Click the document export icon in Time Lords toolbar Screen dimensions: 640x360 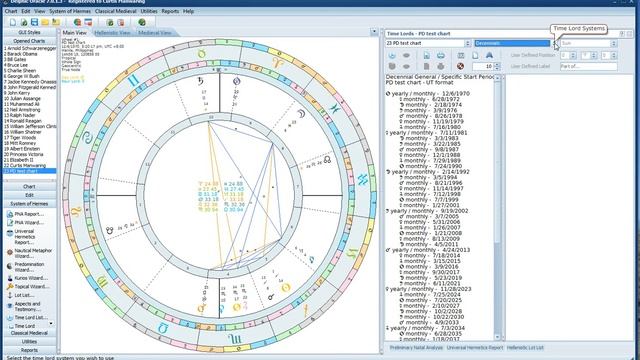click(x=426, y=55)
